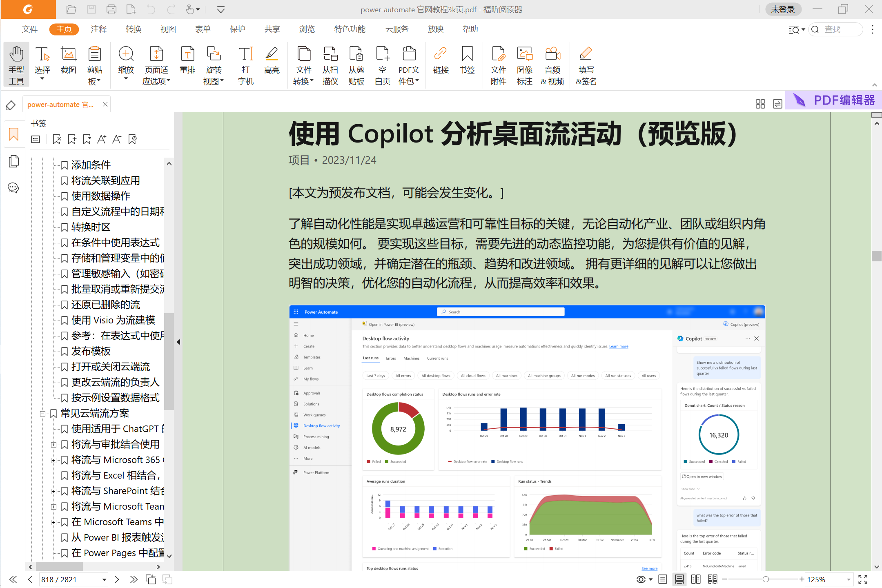
Task: Click the delete bookmark icon
Action: tap(57, 140)
